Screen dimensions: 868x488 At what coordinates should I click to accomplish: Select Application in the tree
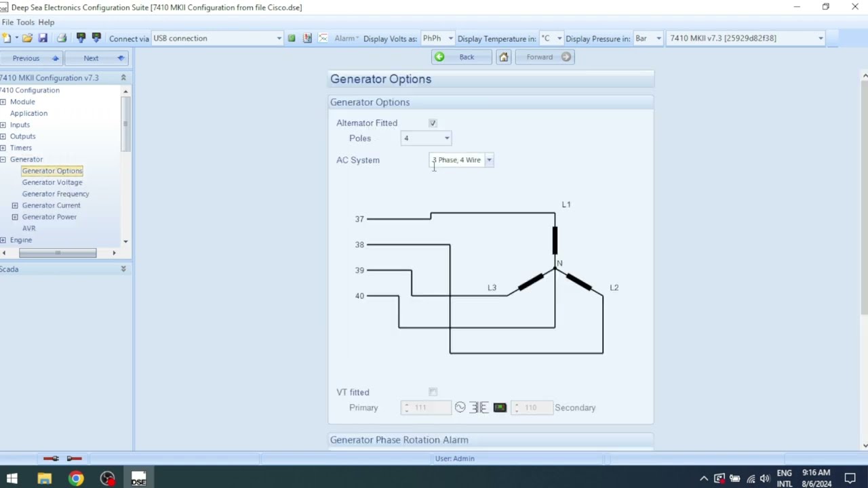click(28, 113)
